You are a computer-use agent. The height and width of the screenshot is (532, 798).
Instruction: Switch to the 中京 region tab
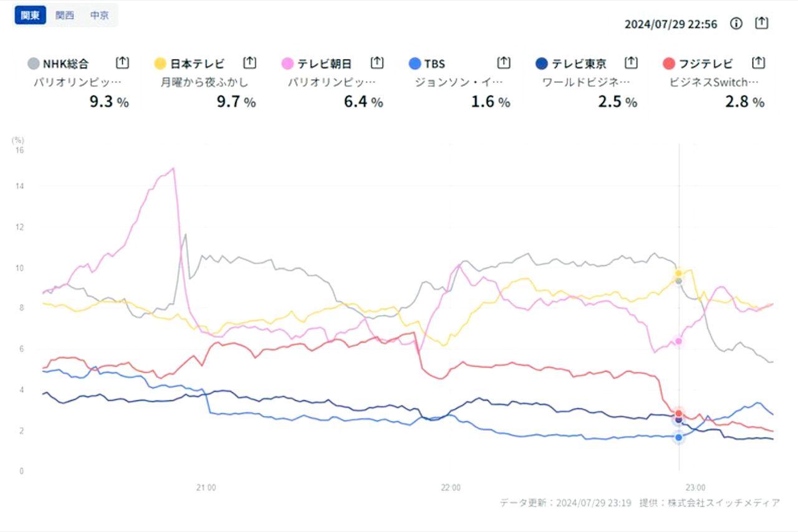pyautogui.click(x=100, y=15)
